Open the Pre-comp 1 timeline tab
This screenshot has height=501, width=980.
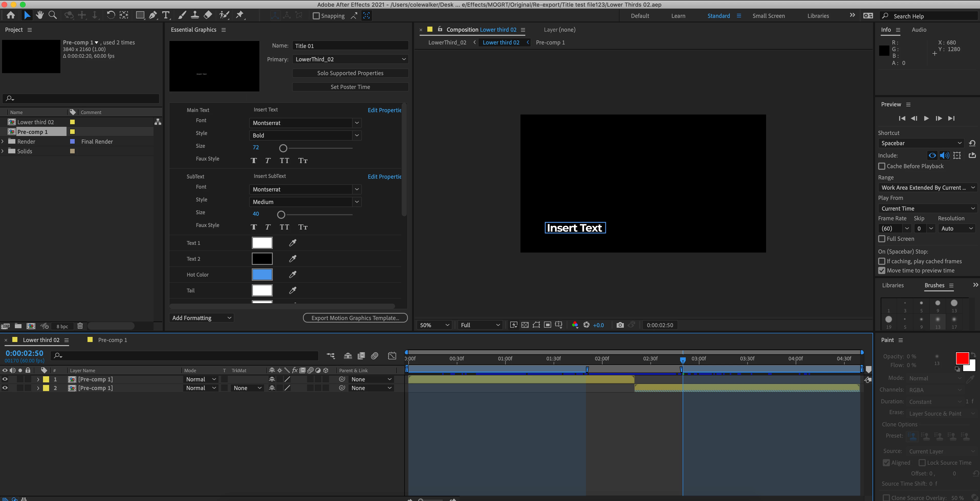[x=112, y=340]
